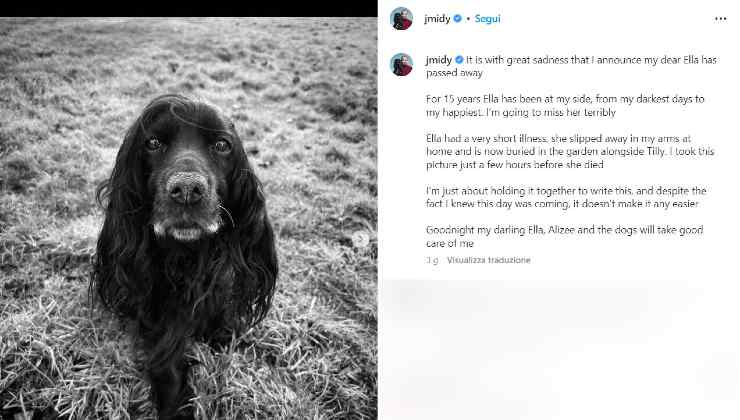Click the jmidy avatar beside the caption
This screenshot has width=740, height=420.
click(x=402, y=65)
